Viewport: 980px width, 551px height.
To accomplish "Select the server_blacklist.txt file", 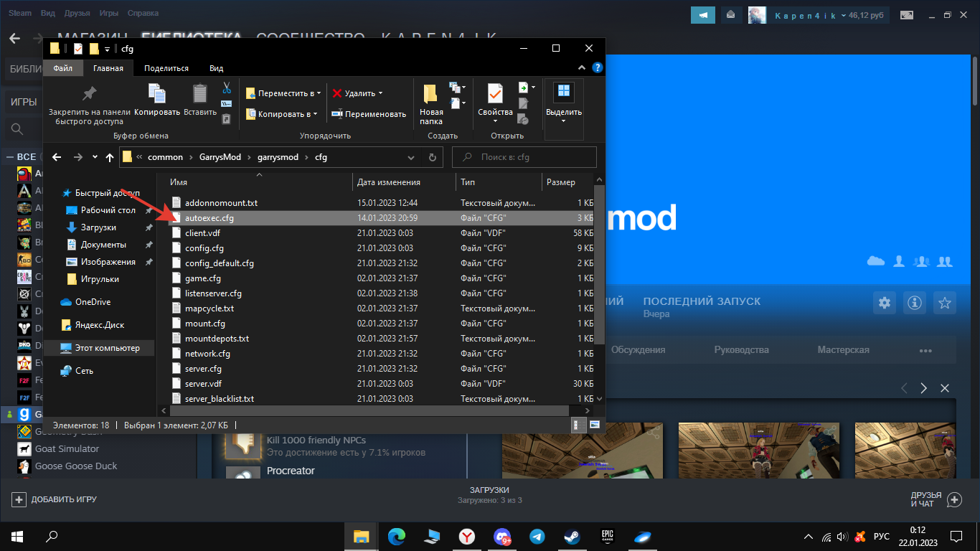I will pyautogui.click(x=382, y=399).
